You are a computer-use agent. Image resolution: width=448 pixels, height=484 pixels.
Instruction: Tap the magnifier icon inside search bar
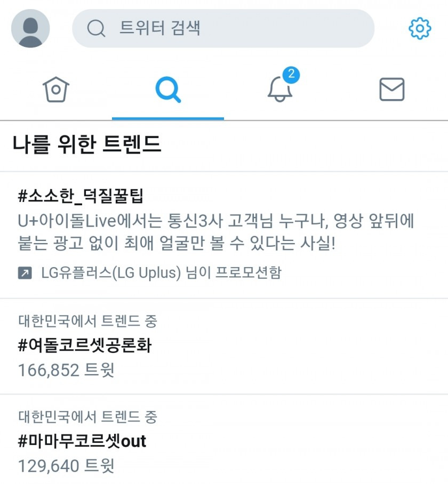[96, 28]
